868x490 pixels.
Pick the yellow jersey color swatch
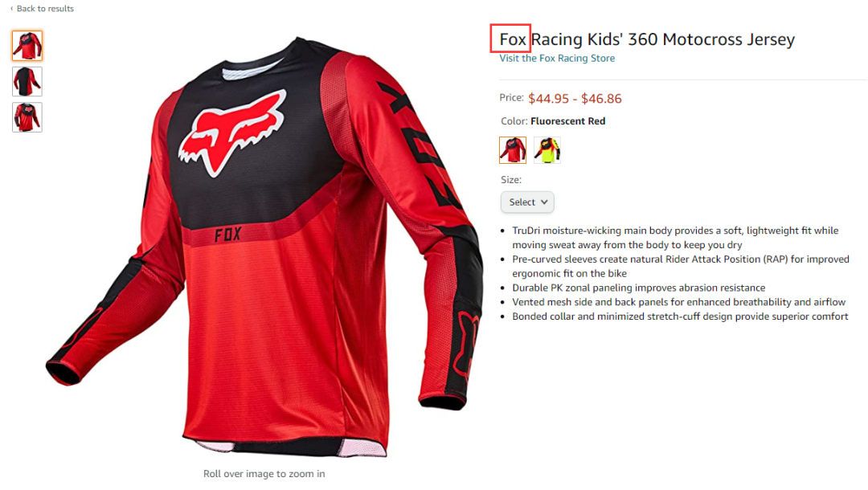[547, 150]
